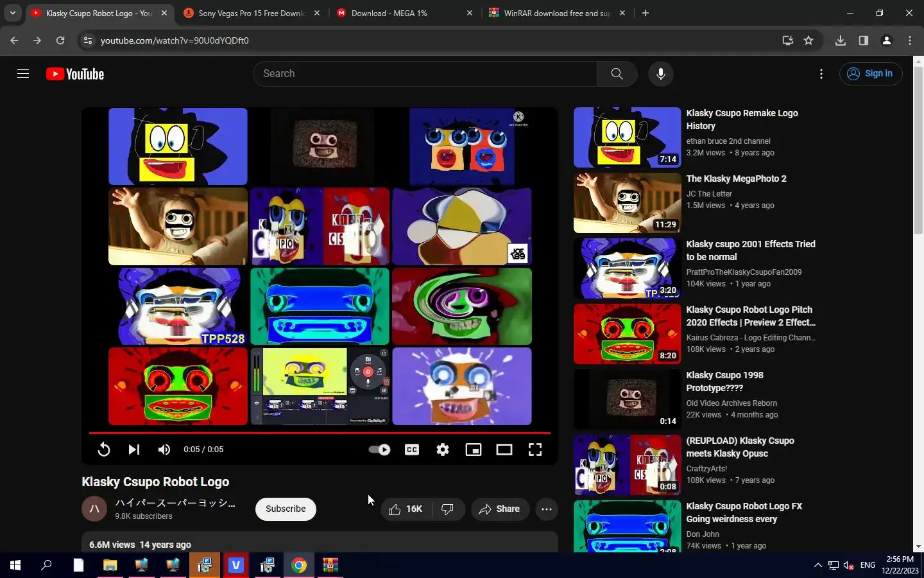
Task: Switch to miniplayer mode
Action: pos(474,450)
